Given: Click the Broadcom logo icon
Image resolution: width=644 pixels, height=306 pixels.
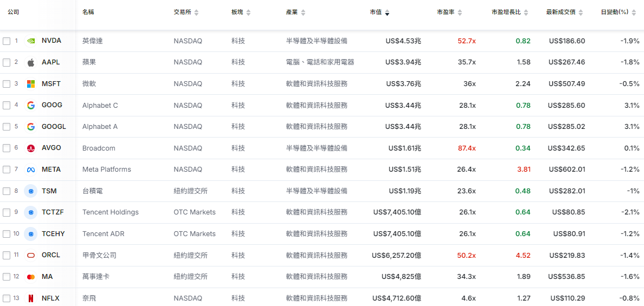Looking at the screenshot, I should [31, 148].
